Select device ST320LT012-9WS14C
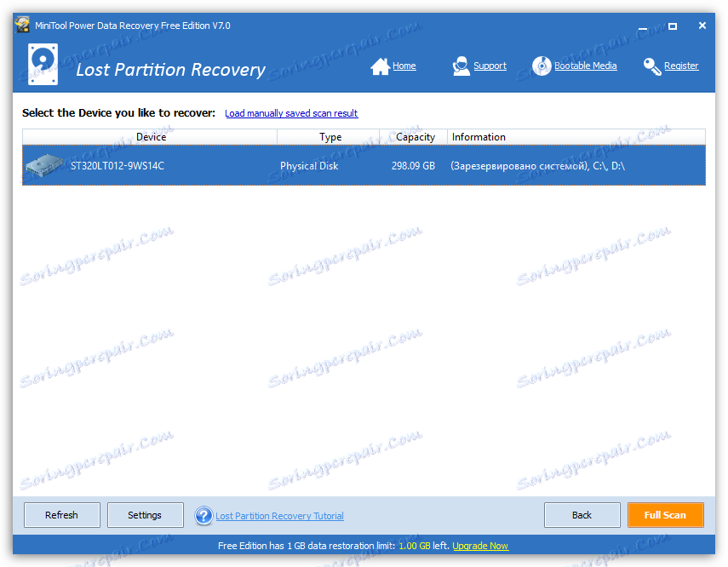Screen dimensions: 728x567 [x=364, y=165]
